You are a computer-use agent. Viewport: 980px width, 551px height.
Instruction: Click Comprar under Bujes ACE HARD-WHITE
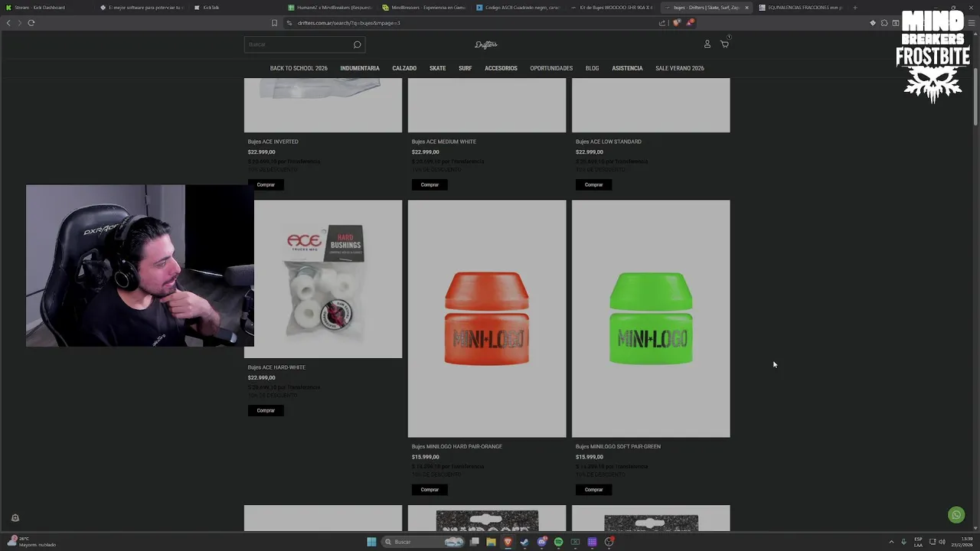pyautogui.click(x=266, y=410)
